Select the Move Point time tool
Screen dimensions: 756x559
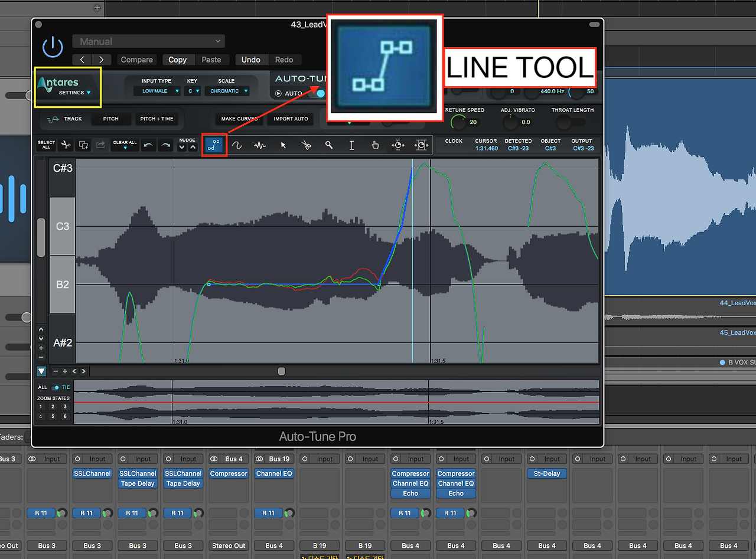398,145
